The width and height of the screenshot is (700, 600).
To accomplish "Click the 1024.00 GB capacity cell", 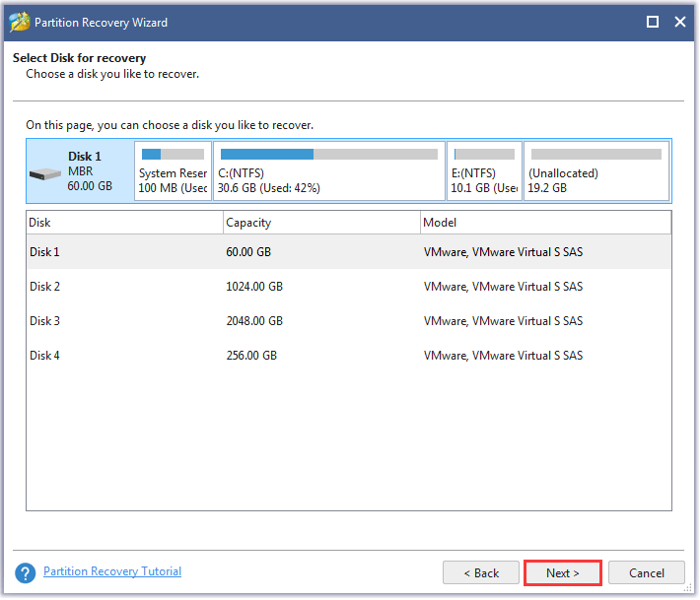I will coord(254,287).
